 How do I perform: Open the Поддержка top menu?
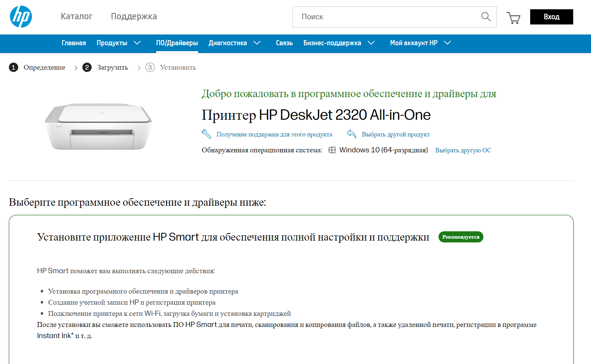click(x=134, y=16)
